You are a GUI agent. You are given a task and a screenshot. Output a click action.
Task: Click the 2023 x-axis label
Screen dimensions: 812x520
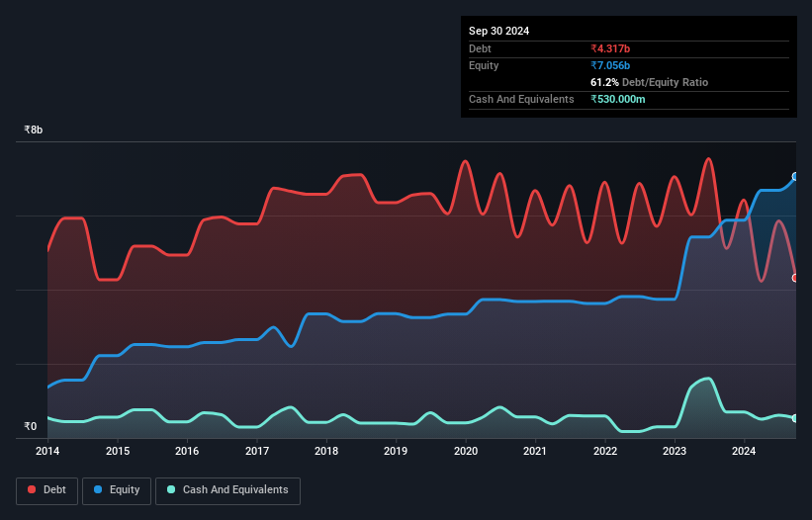click(x=675, y=451)
